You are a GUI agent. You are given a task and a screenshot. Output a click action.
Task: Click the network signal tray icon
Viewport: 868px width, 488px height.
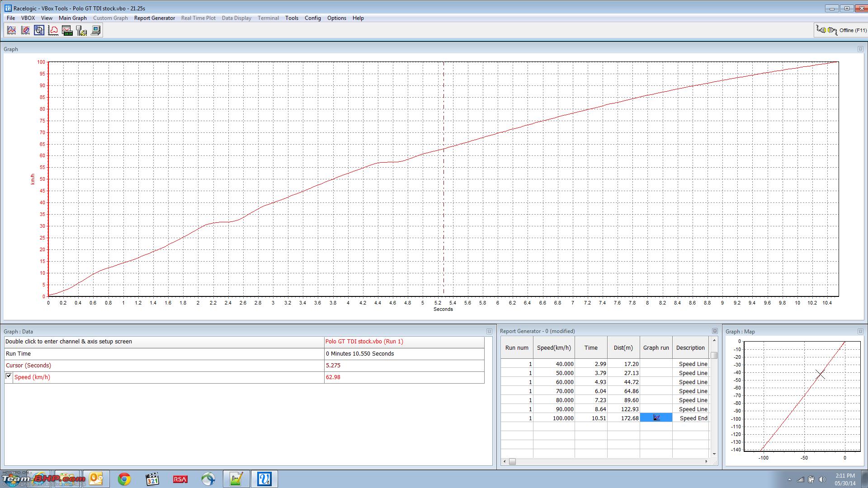pos(800,479)
